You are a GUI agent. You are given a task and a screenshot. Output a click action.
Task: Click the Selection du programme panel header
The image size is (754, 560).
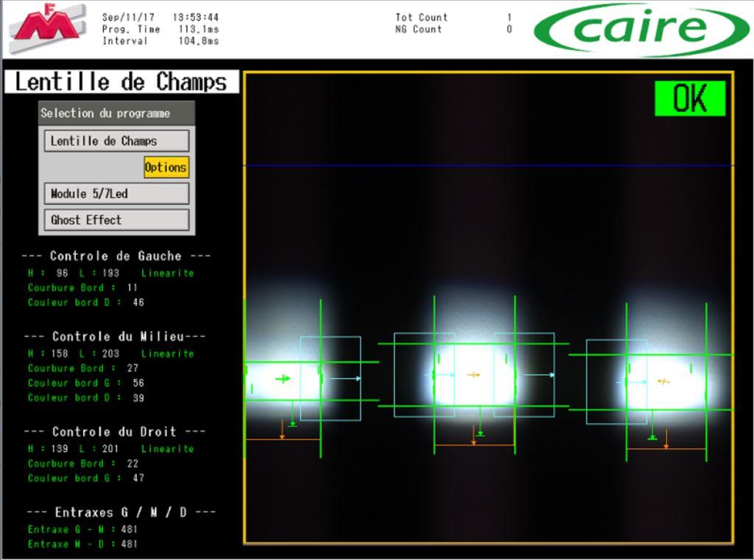pyautogui.click(x=116, y=113)
